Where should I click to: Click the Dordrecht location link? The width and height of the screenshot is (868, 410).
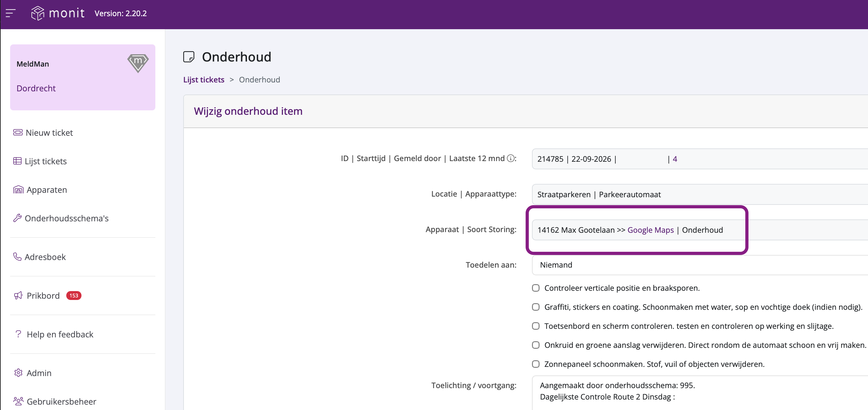[36, 88]
